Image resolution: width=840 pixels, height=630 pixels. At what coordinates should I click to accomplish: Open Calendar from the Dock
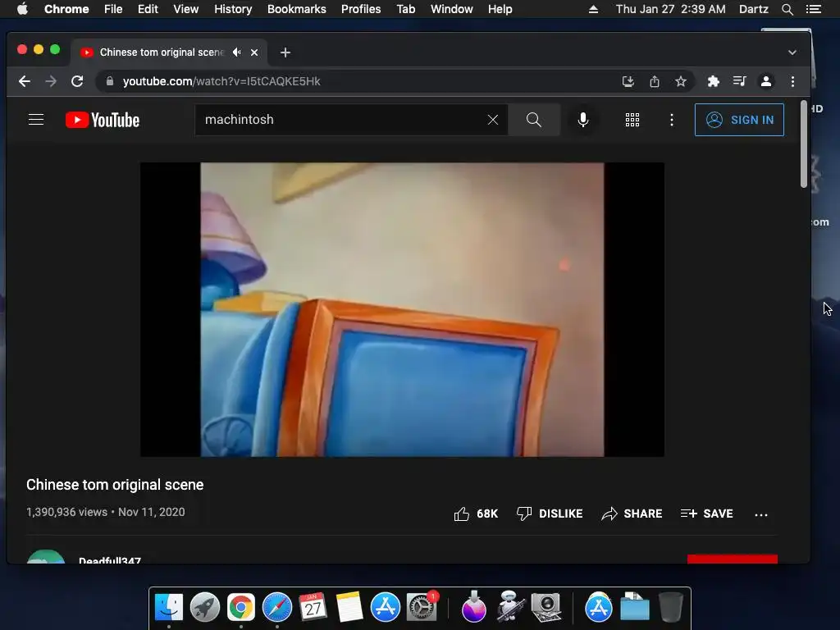[x=313, y=608]
